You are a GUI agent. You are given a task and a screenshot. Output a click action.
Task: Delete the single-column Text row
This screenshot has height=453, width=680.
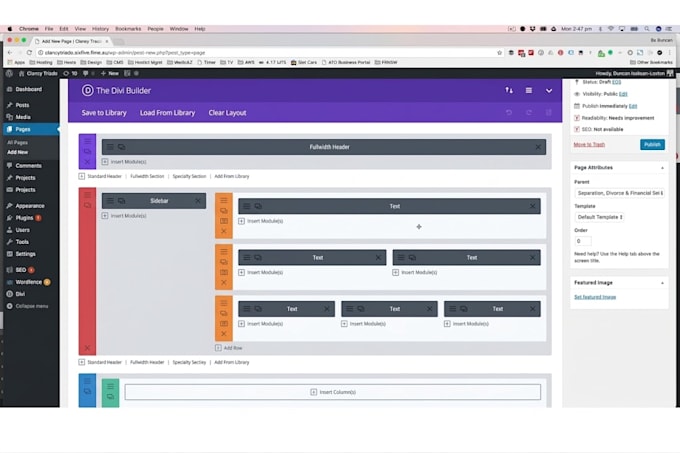click(224, 231)
